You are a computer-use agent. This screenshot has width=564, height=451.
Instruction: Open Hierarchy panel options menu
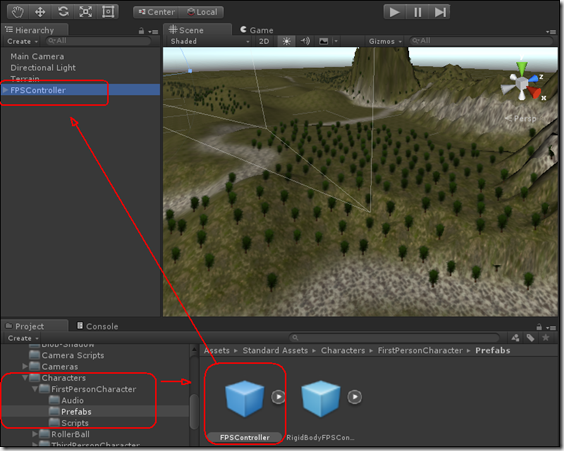tap(154, 32)
